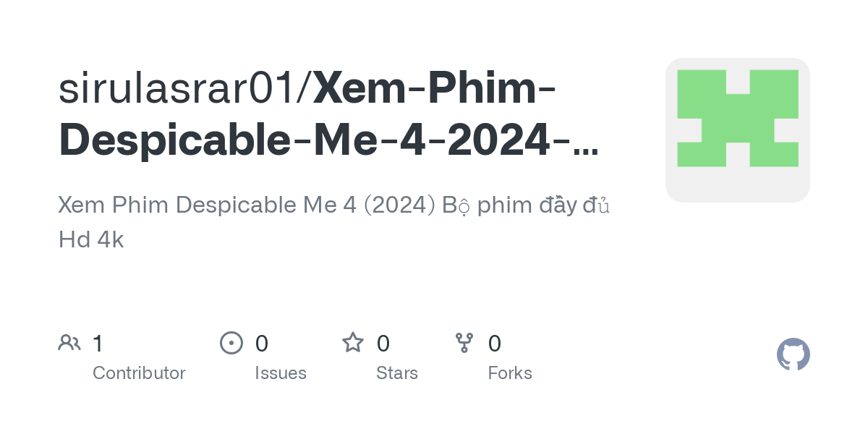Open the Xem-Phim- bold repository title

click(x=435, y=88)
